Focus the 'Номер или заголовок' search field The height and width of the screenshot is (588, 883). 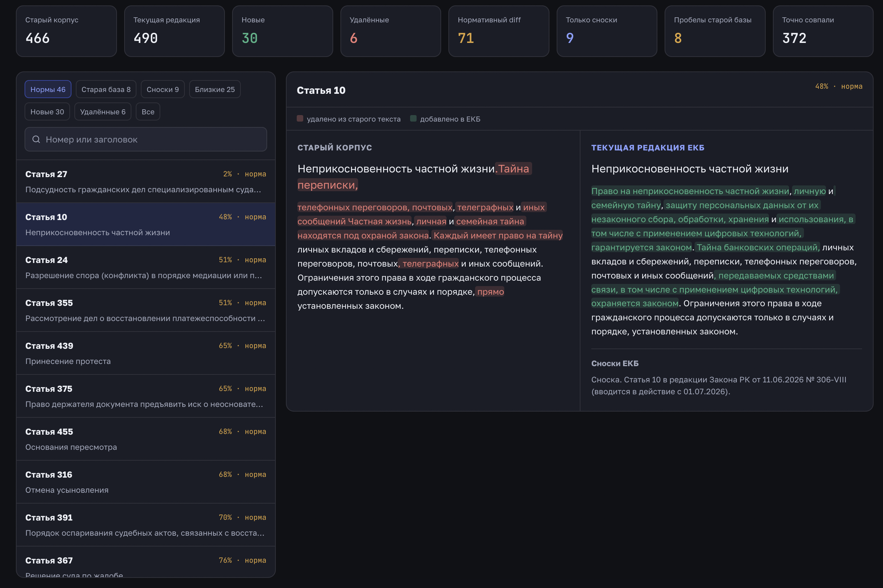(145, 140)
